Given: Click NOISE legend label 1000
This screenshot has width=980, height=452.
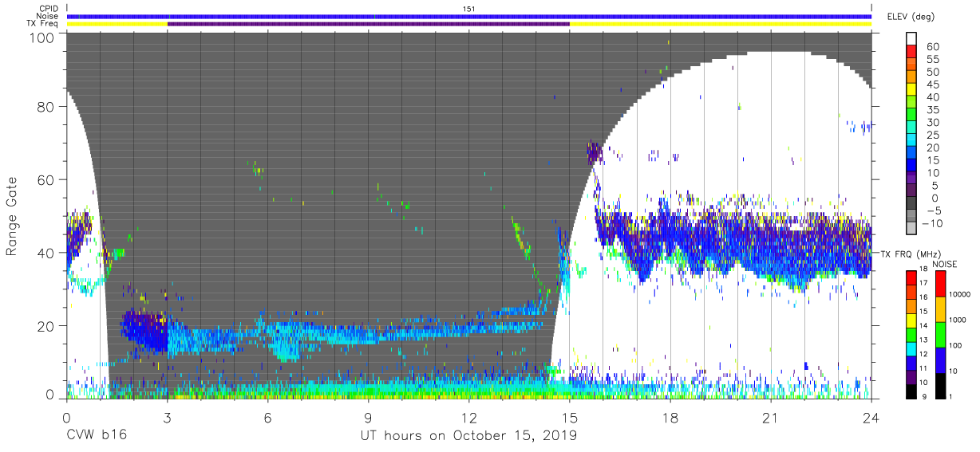Looking at the screenshot, I should (958, 320).
